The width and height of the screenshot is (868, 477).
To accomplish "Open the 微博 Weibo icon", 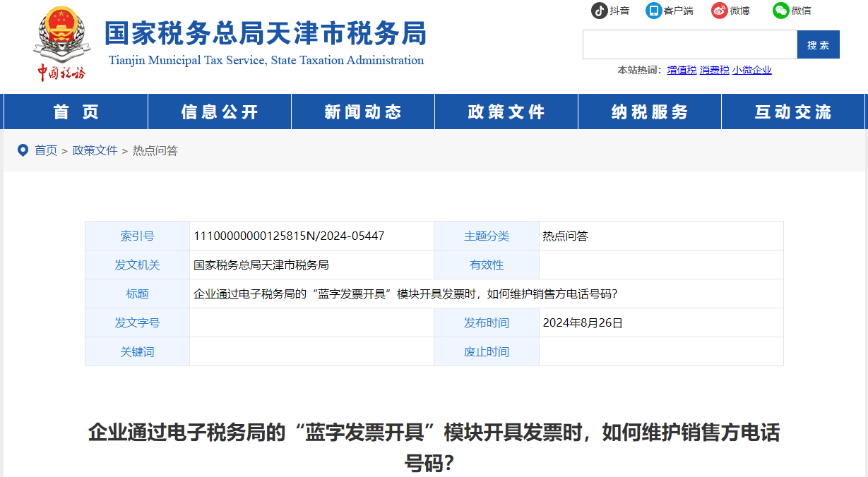I will tap(720, 11).
